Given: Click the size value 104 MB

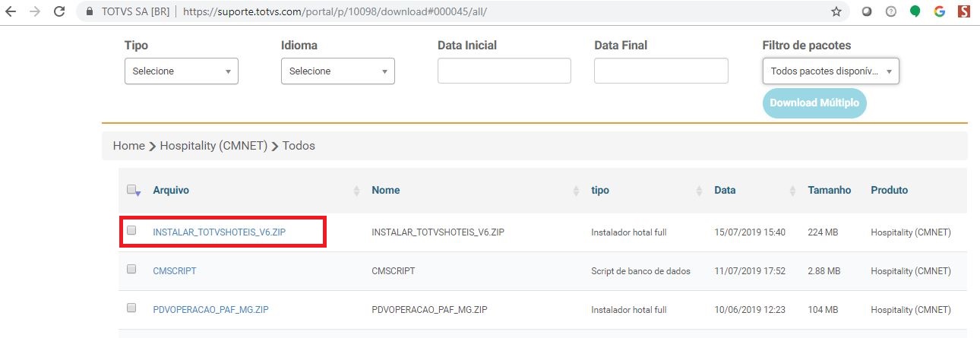Looking at the screenshot, I should click(x=823, y=309).
